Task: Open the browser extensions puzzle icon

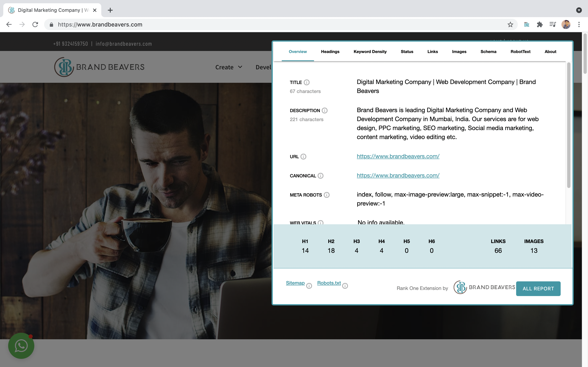Action: coord(540,24)
